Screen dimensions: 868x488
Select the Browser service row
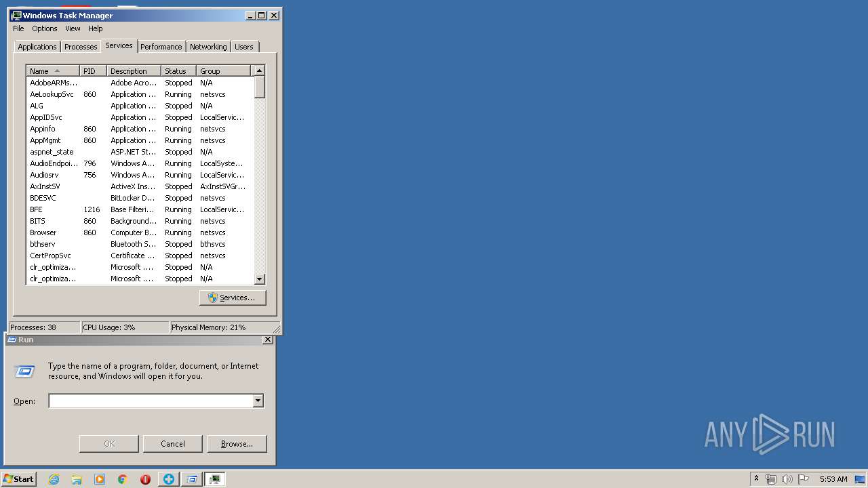pos(140,232)
